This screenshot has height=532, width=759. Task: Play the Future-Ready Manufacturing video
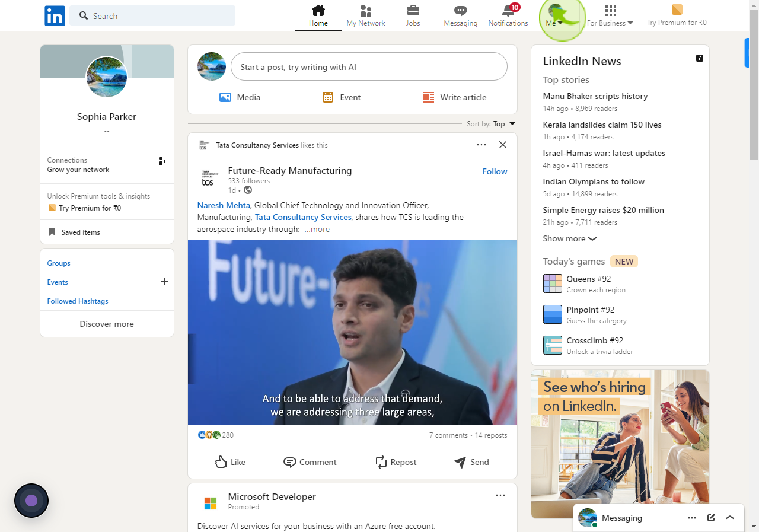pyautogui.click(x=352, y=332)
